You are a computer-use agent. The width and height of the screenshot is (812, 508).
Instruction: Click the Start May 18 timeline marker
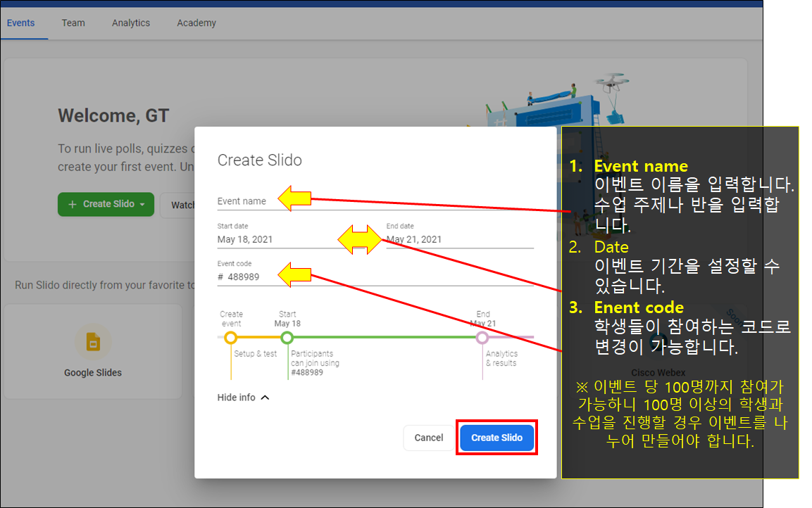(287, 338)
